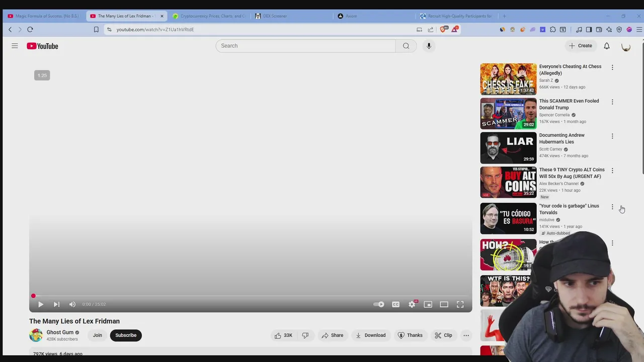The height and width of the screenshot is (362, 644).
Task: Play the video with the play button
Action: [41, 304]
